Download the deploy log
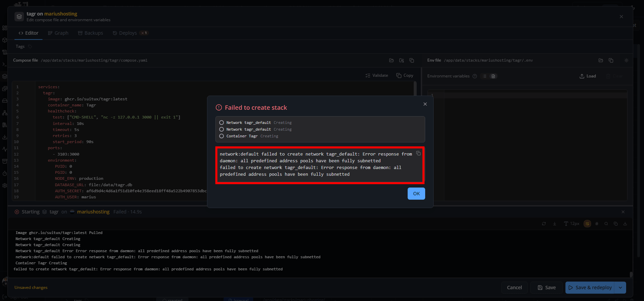644x301 pixels. click(x=625, y=224)
